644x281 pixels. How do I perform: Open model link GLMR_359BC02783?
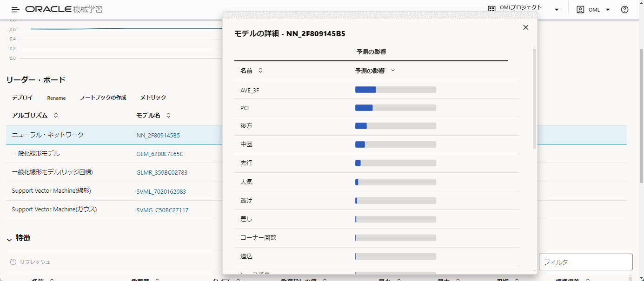click(162, 172)
